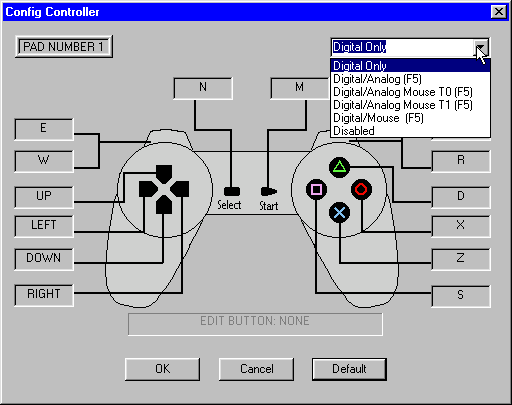Click the D-pad up arrow on controller
Screen dimensions: 512x405
click(164, 173)
